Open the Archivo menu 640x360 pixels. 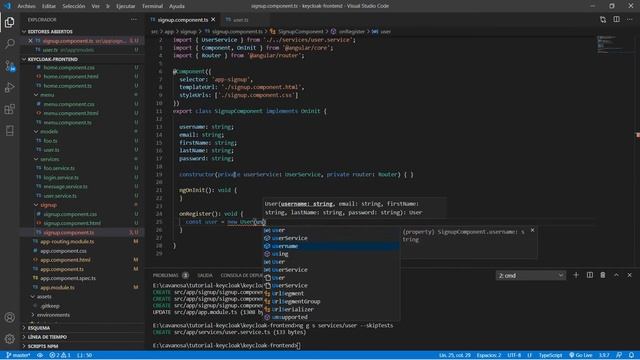(x=26, y=6)
